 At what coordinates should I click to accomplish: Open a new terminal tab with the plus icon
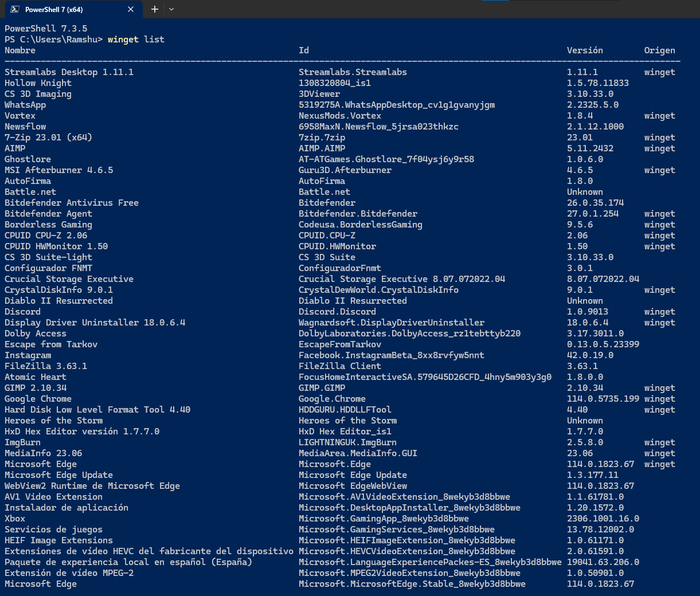click(x=154, y=9)
